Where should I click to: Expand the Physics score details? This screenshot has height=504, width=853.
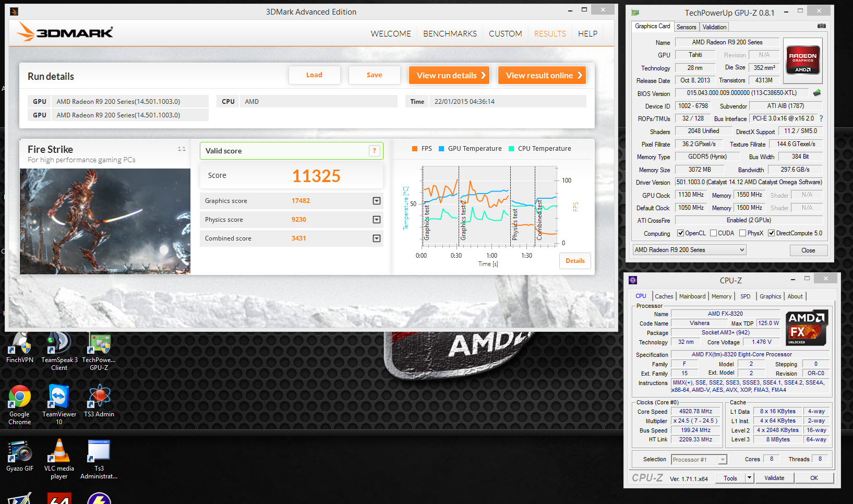pyautogui.click(x=377, y=220)
